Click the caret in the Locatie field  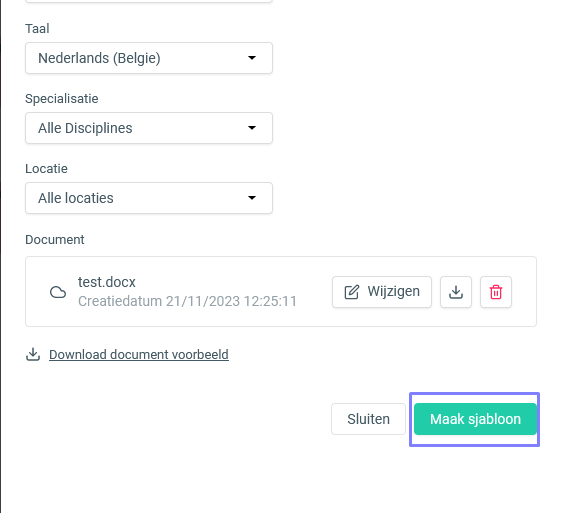click(x=252, y=198)
